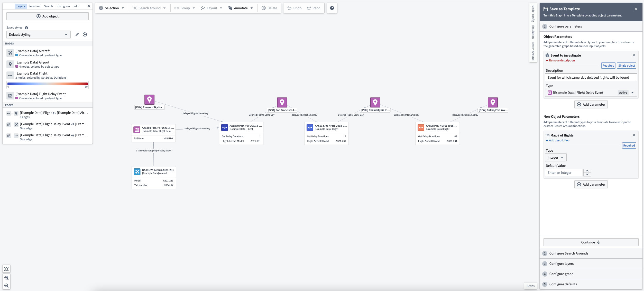This screenshot has height=291, width=644.
Task: Select the Phoenix Sky Harbor airport node
Action: [149, 99]
